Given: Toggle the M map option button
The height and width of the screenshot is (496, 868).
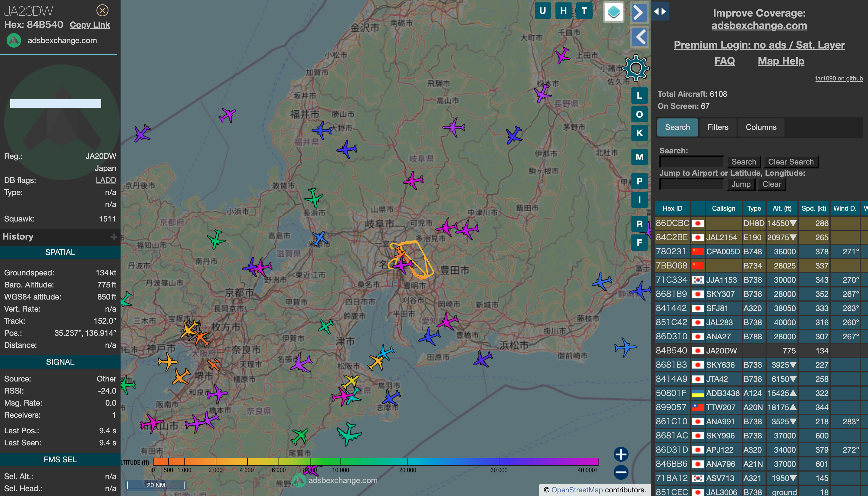Looking at the screenshot, I should (640, 157).
